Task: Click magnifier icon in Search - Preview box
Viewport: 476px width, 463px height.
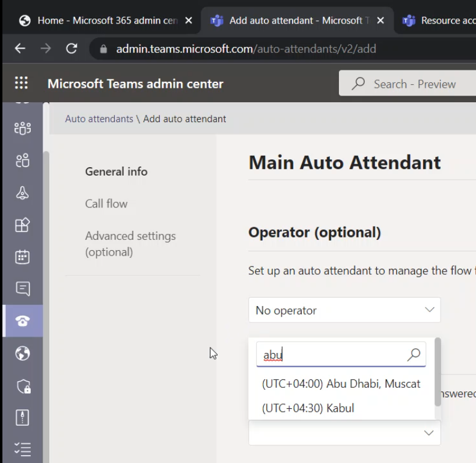Action: pyautogui.click(x=359, y=84)
